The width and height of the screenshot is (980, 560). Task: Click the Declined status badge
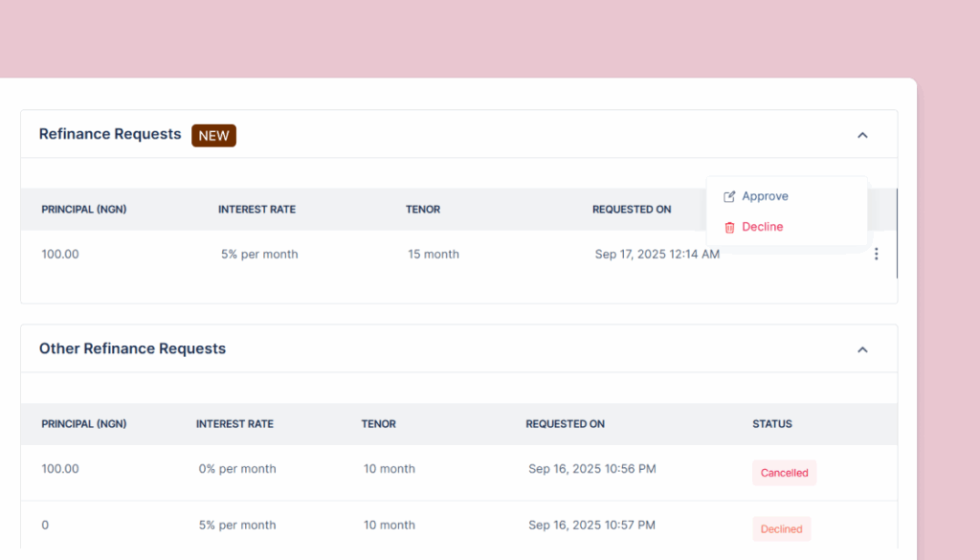click(x=781, y=529)
